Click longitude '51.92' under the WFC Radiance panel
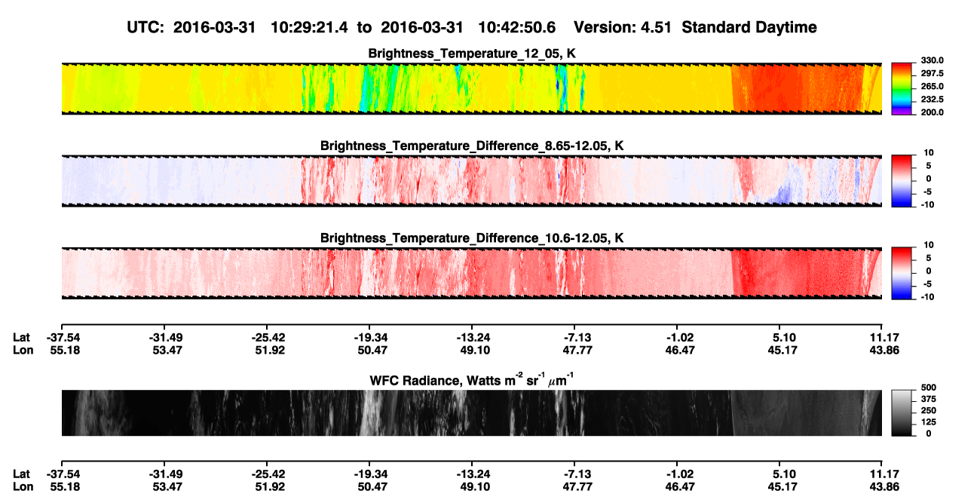This screenshot has height=503, width=980. pyautogui.click(x=269, y=486)
